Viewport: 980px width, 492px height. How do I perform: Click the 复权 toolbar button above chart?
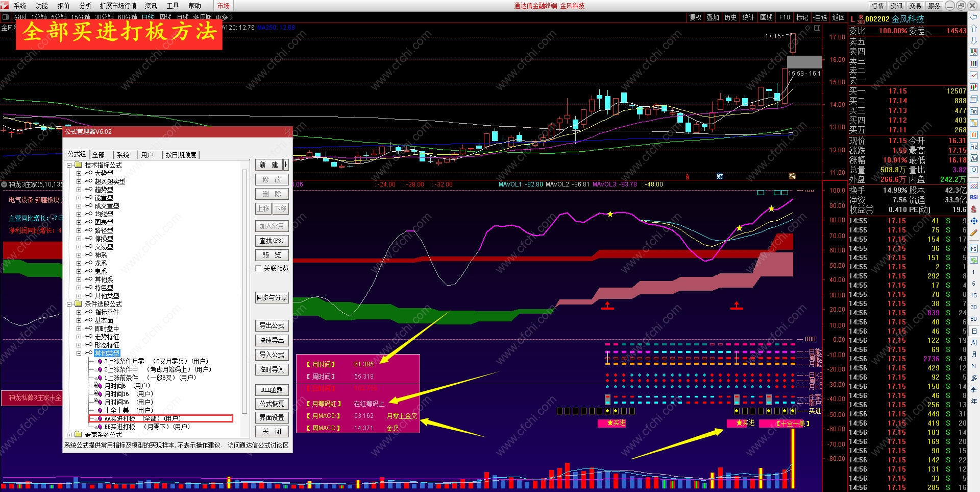(696, 17)
